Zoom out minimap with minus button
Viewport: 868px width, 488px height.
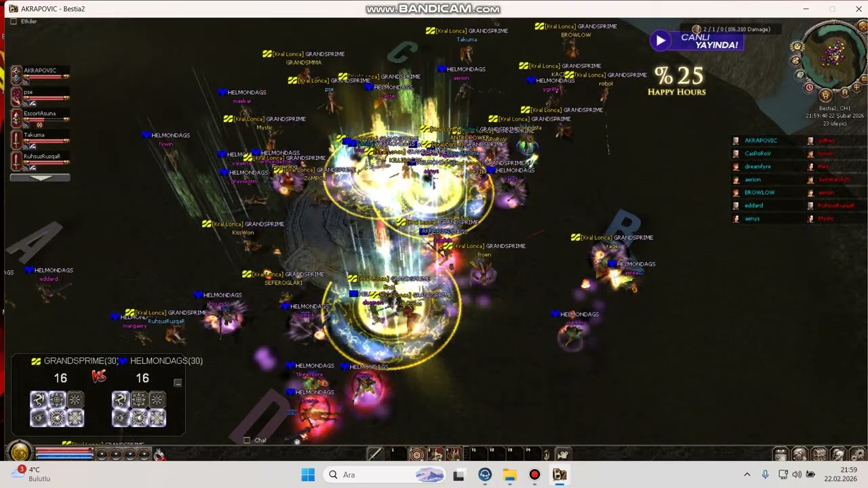pos(864,79)
